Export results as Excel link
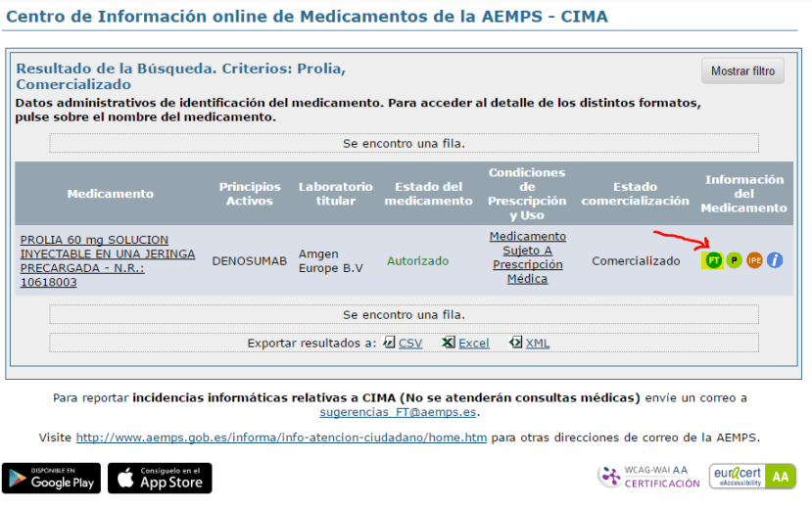The image size is (812, 506). pos(474,343)
